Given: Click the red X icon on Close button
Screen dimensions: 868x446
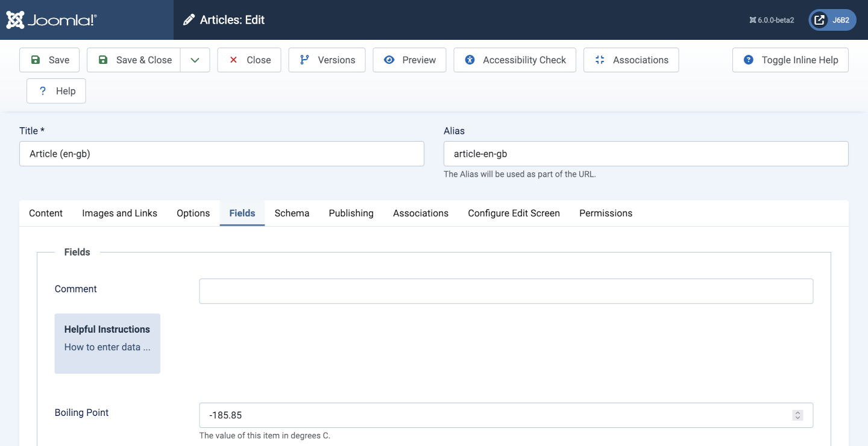Looking at the screenshot, I should click(x=233, y=60).
